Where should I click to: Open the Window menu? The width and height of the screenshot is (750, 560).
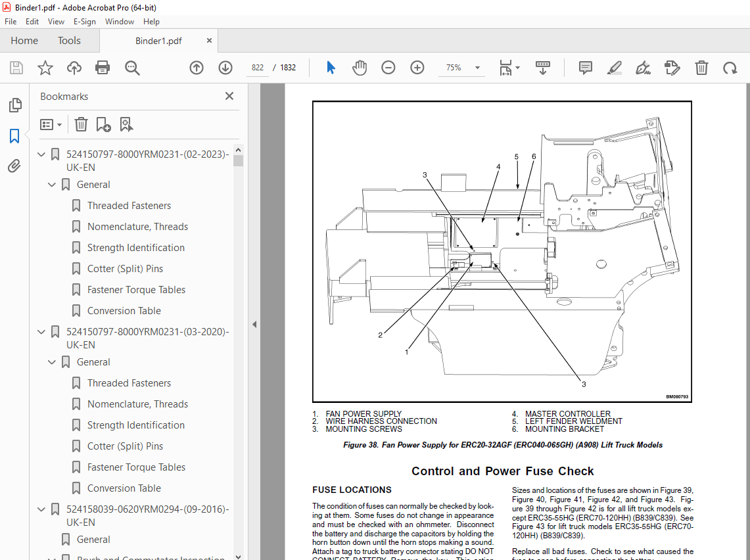coord(120,22)
